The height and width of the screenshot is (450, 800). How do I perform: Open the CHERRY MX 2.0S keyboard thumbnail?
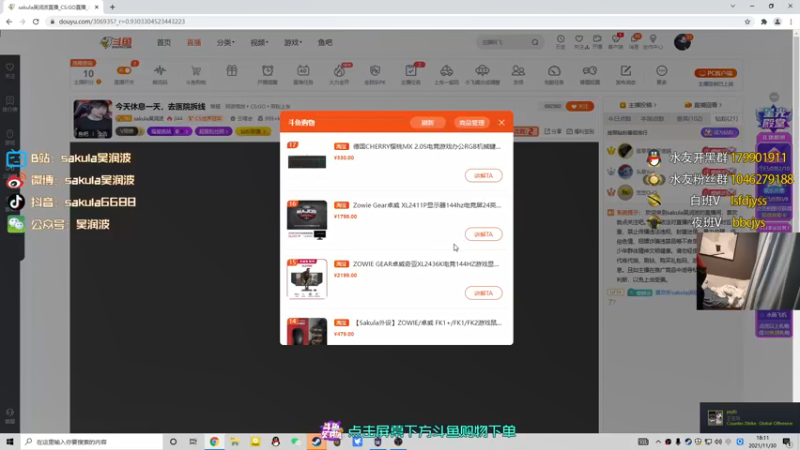point(307,161)
